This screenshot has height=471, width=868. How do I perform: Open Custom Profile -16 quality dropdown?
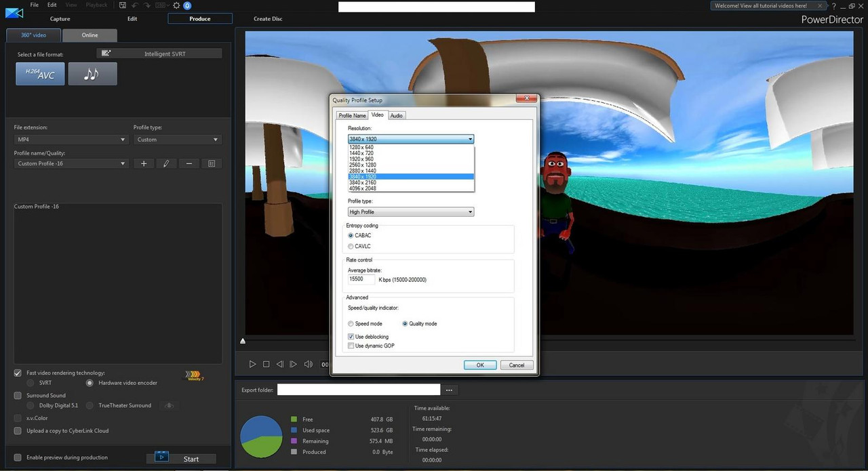coord(71,163)
